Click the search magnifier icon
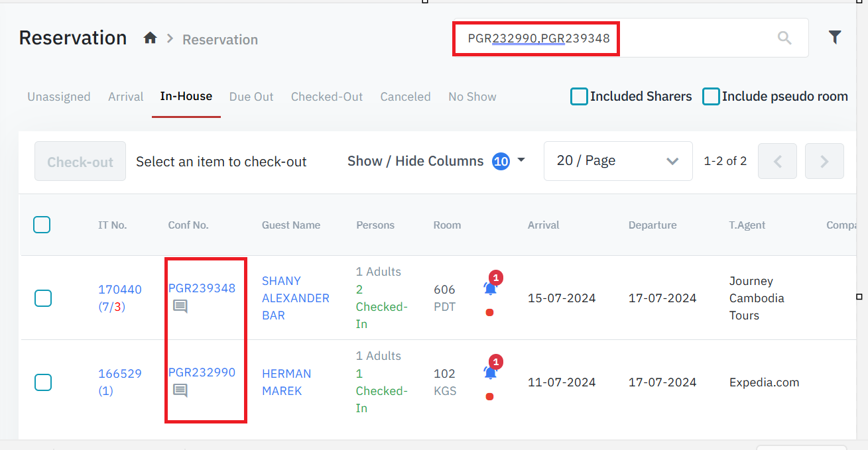 coord(784,38)
